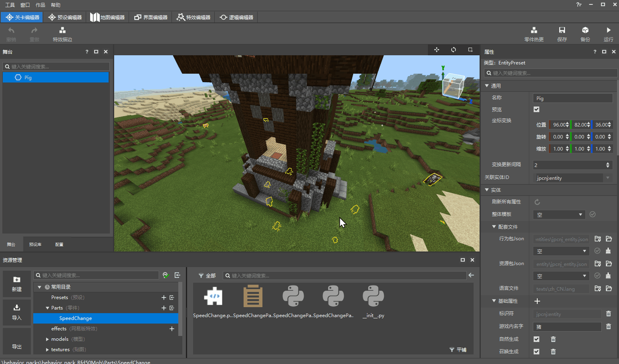Open the 全部 filter in file browser
Image resolution: width=619 pixels, height=364 pixels.
click(x=207, y=276)
